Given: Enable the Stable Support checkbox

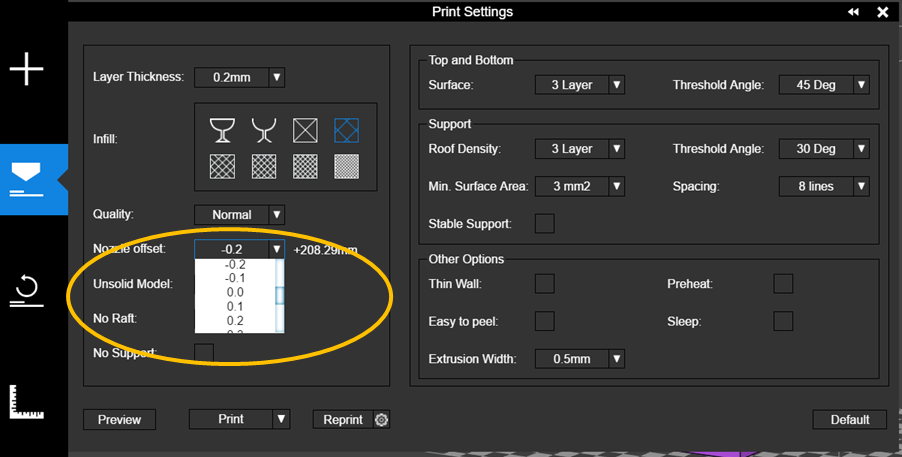Looking at the screenshot, I should coord(544,223).
